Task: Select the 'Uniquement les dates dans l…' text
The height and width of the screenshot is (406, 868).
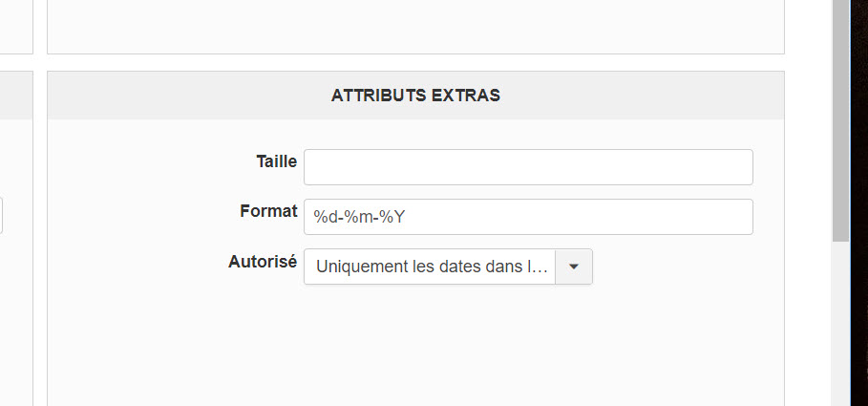Action: tap(432, 267)
